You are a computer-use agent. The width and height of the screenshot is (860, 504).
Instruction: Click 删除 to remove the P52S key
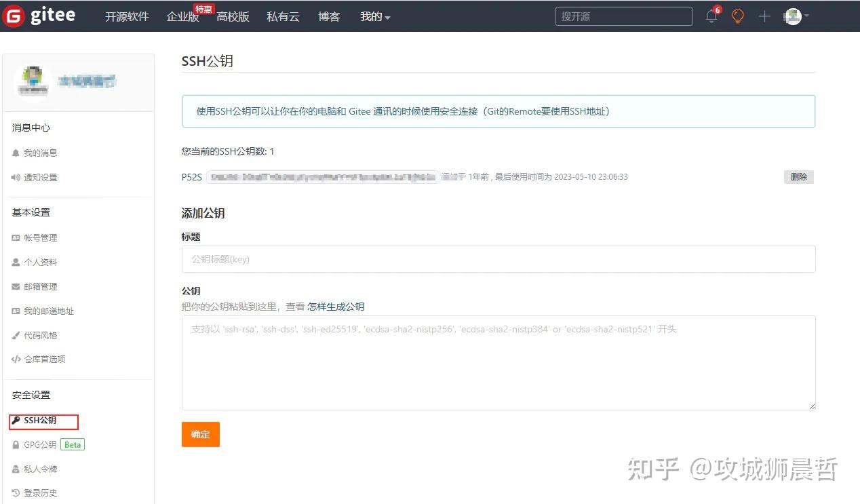pos(798,176)
